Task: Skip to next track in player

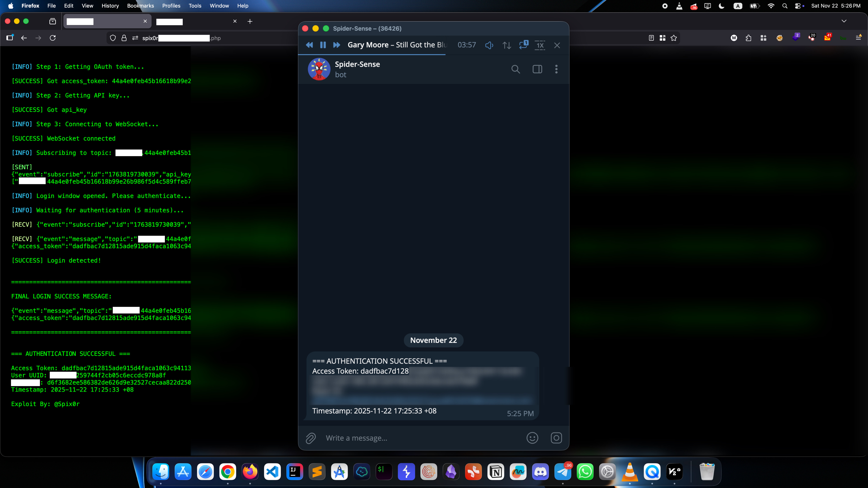Action: click(x=336, y=45)
